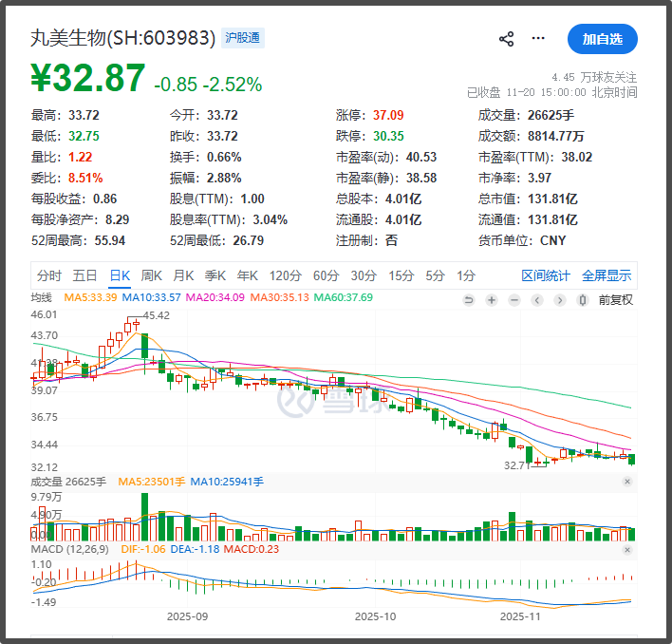
Task: Click the 加自选 button
Action: [602, 39]
